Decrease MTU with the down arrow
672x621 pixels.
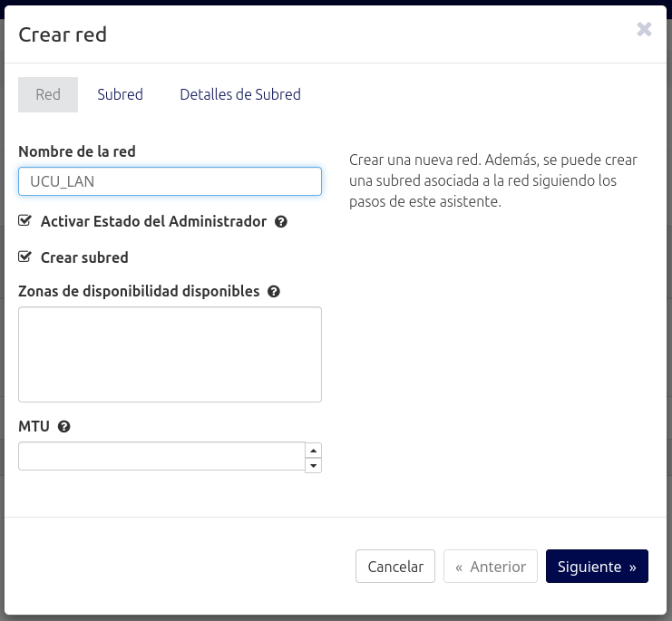tap(313, 465)
